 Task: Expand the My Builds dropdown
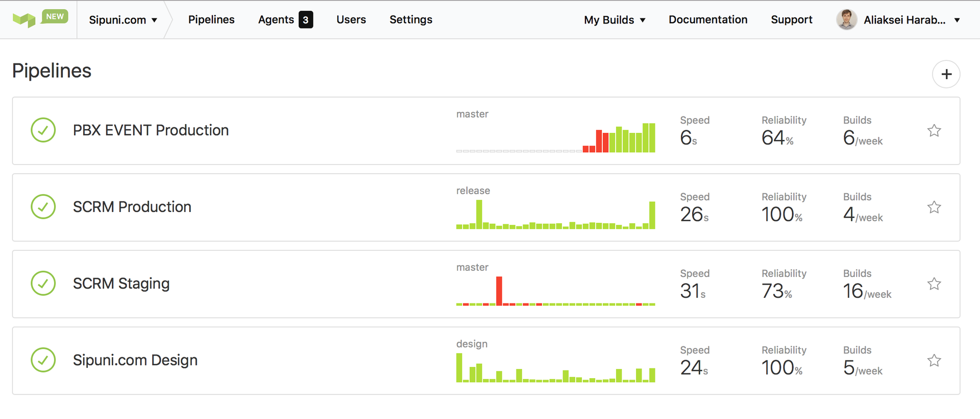tap(615, 20)
